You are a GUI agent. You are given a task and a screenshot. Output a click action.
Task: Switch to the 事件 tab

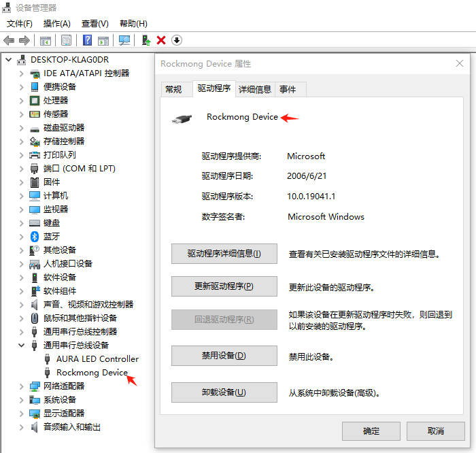(x=290, y=89)
